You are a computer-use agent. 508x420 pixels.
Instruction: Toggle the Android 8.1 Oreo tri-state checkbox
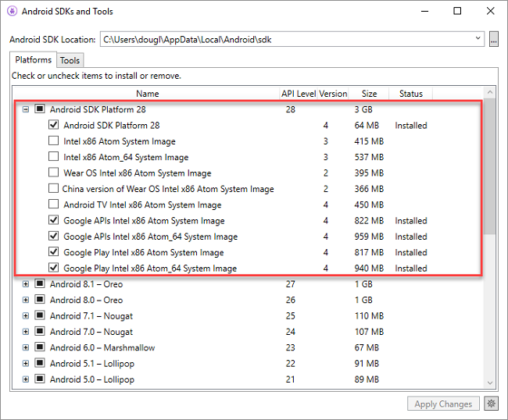point(40,284)
